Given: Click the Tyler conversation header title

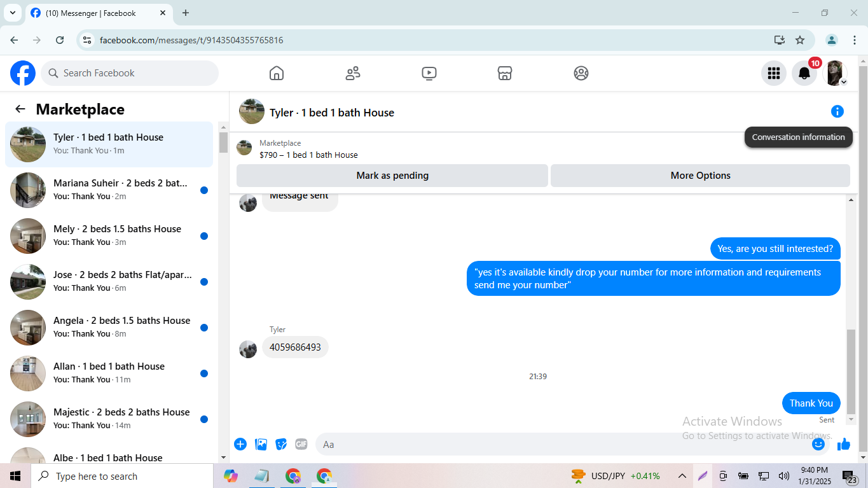Looking at the screenshot, I should click(x=332, y=113).
